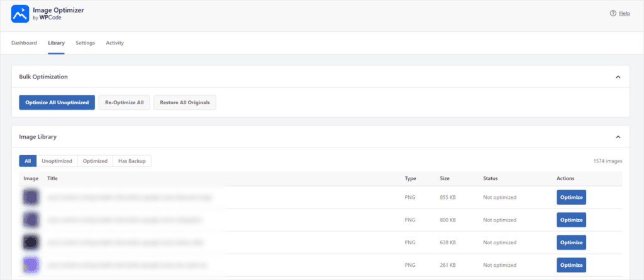
Task: Click the Re-Optimize All button
Action: point(125,102)
